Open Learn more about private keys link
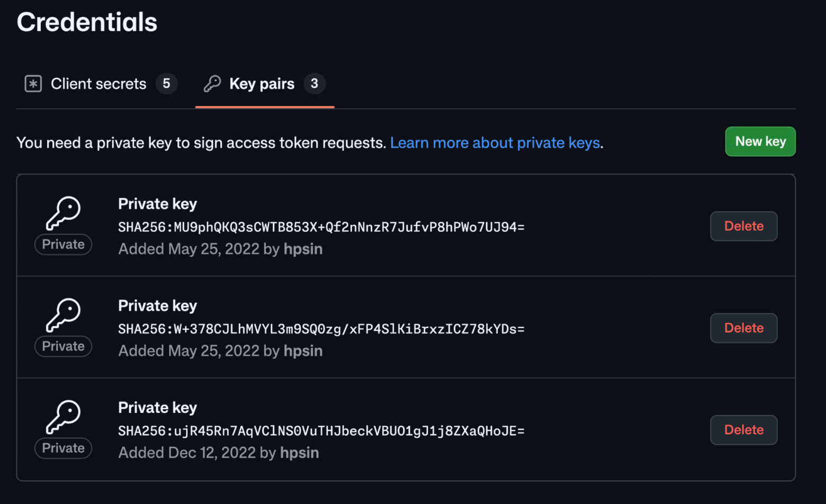Image resolution: width=826 pixels, height=504 pixels. click(x=495, y=143)
